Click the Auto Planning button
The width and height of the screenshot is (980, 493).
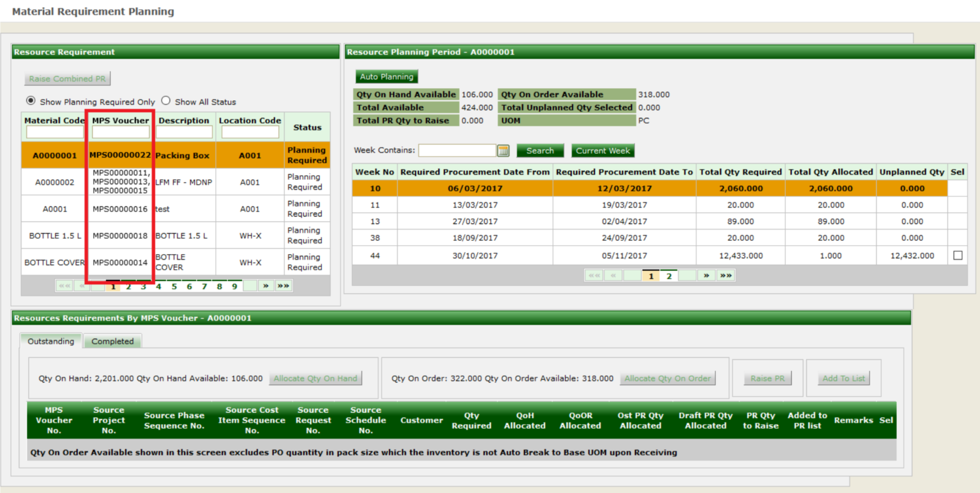(387, 77)
